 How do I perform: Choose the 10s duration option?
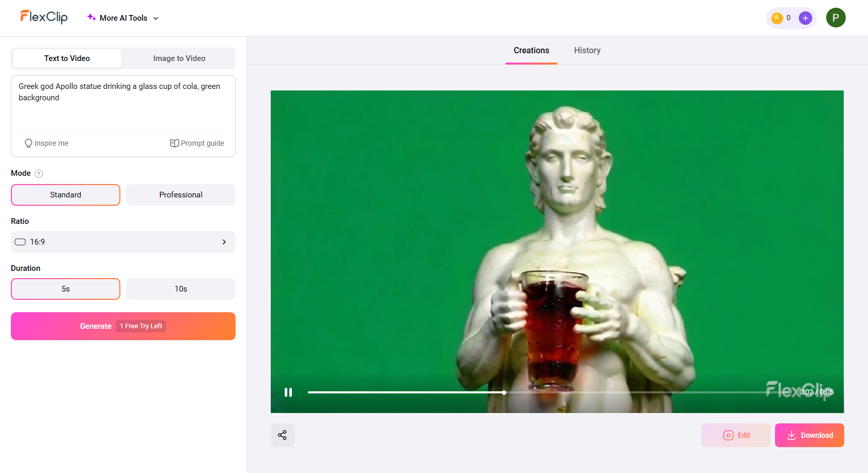pyautogui.click(x=180, y=288)
